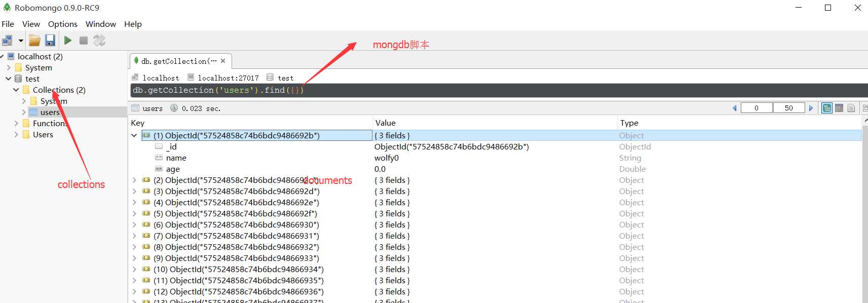Select the users collection table icon
The image size is (868, 303).
33,112
